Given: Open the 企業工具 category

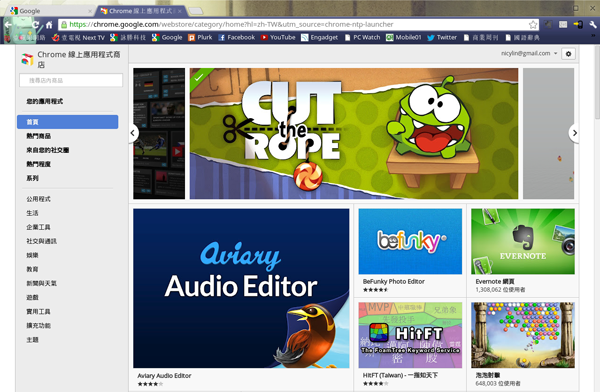Looking at the screenshot, I should [x=38, y=227].
